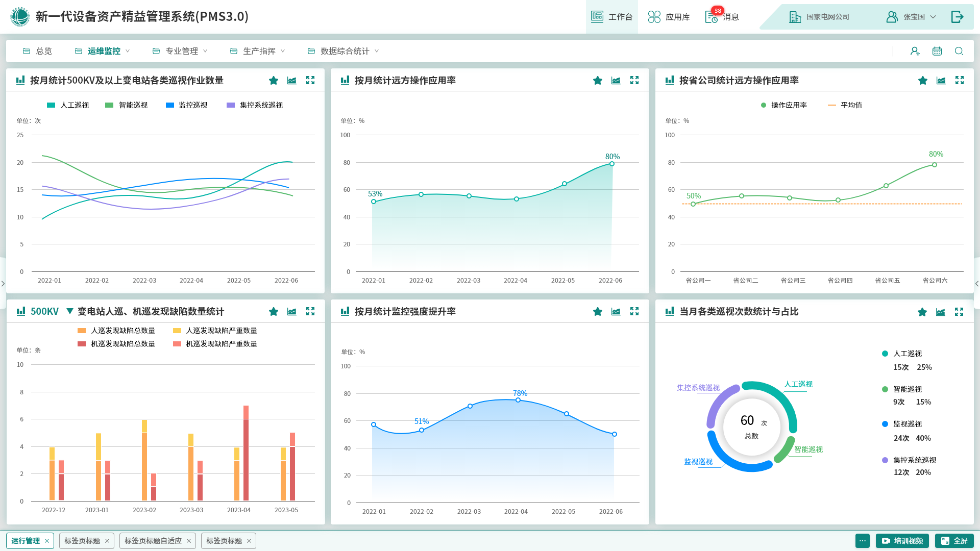The height and width of the screenshot is (551, 980).
Task: Favorite the 500KV巡视作业数量 chart with star
Action: (274, 81)
